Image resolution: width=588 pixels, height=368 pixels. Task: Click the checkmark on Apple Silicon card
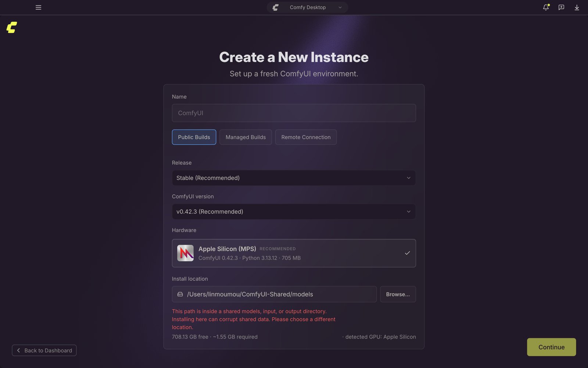(407, 253)
